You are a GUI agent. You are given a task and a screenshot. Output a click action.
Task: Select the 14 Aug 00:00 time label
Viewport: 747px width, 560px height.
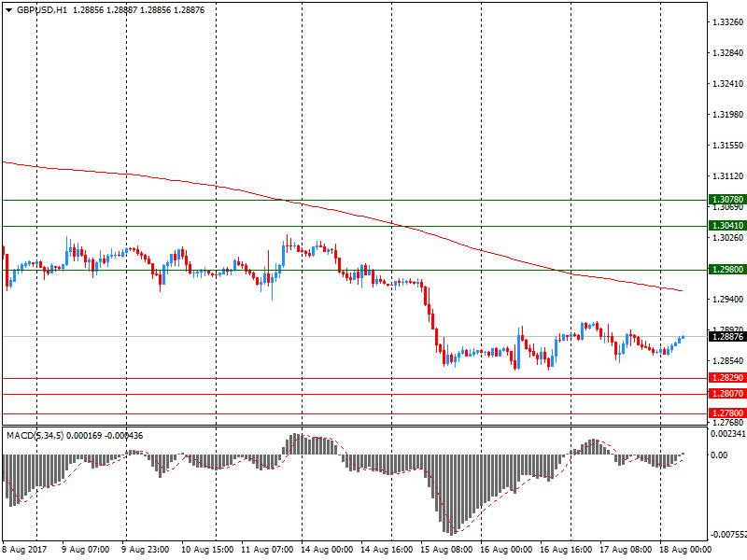click(x=327, y=550)
